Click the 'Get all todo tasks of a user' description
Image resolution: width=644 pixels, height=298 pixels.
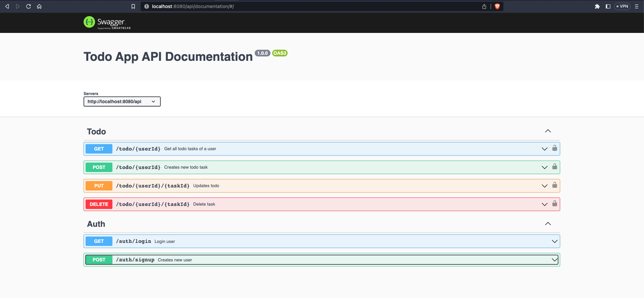(190, 149)
